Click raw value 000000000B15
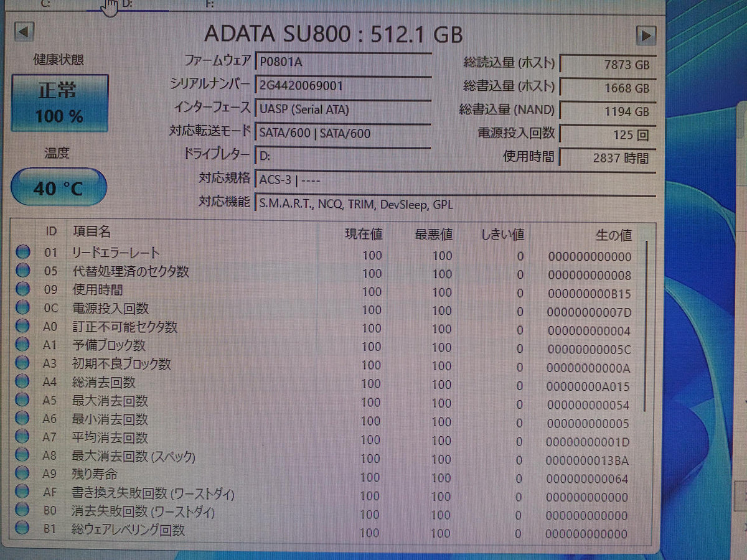The width and height of the screenshot is (747, 560). coord(589,294)
